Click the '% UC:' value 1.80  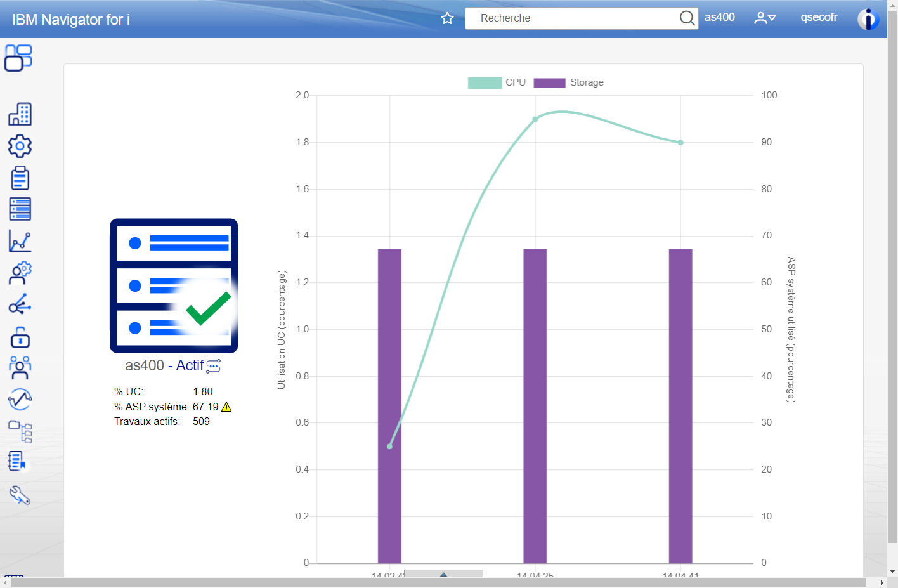(203, 392)
